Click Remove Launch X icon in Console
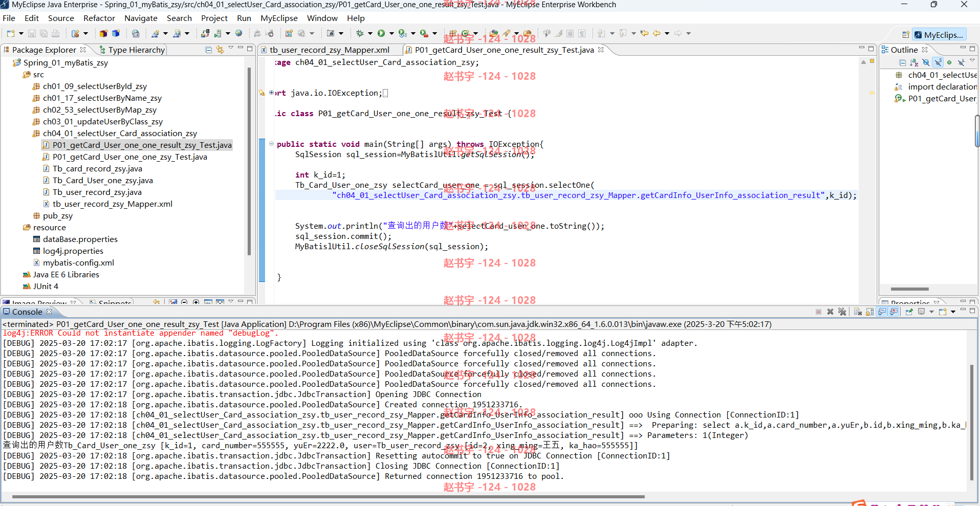Image resolution: width=980 pixels, height=506 pixels. 830,312
